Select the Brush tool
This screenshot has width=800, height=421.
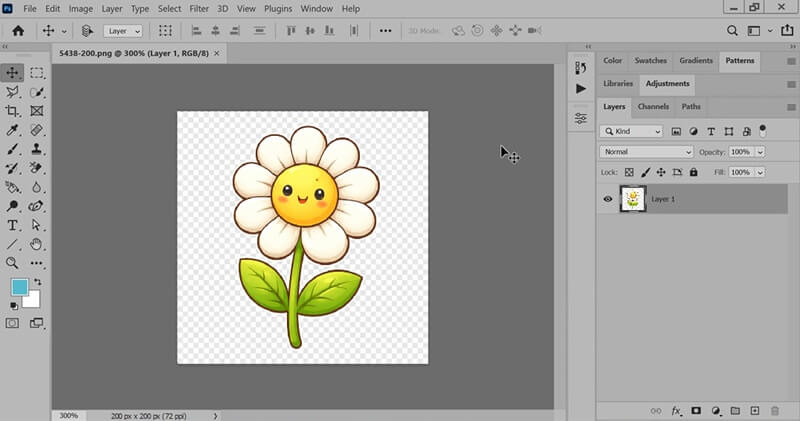coord(12,149)
